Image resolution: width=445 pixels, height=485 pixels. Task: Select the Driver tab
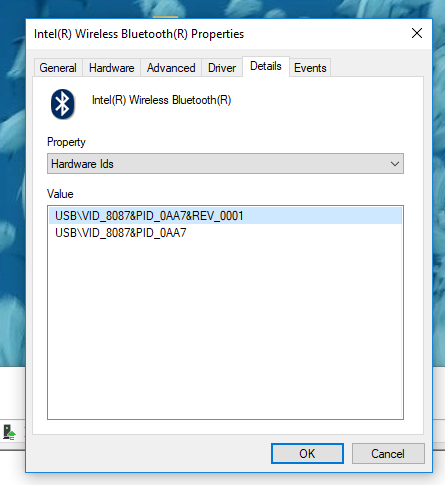(x=222, y=68)
